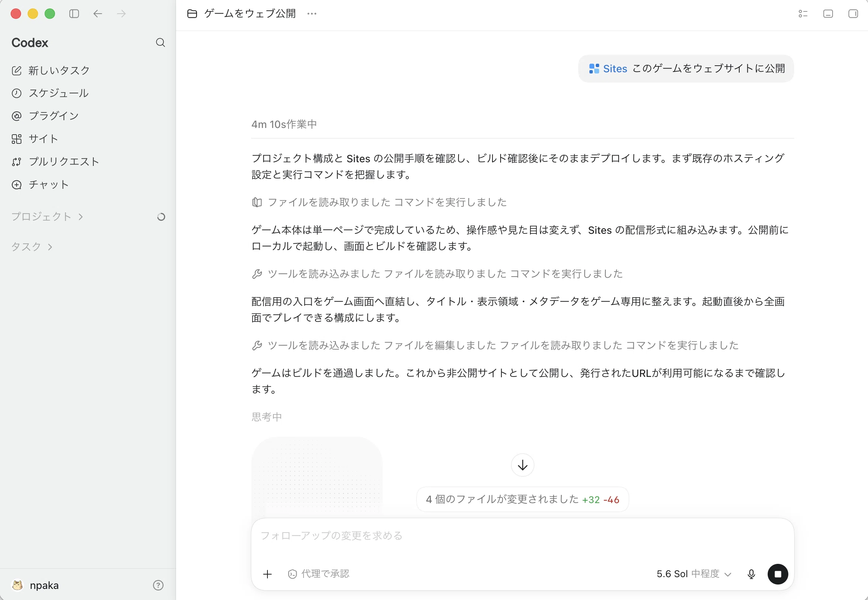This screenshot has height=600, width=868.
Task: Click the '4m 10s作業中' status text
Action: click(x=284, y=124)
